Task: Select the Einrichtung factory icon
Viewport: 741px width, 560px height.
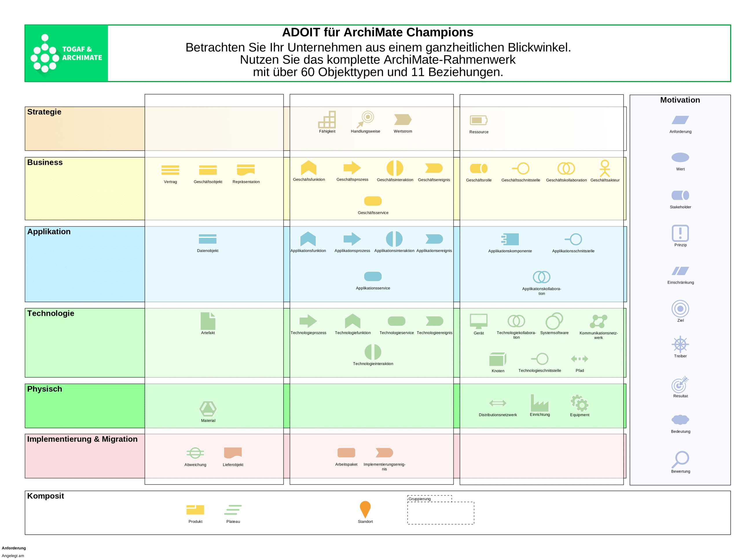Action: point(540,403)
